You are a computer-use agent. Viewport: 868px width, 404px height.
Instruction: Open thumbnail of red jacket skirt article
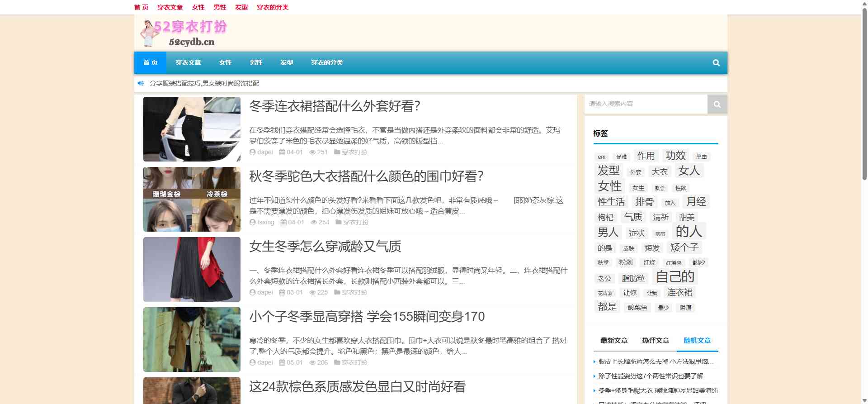coord(192,270)
